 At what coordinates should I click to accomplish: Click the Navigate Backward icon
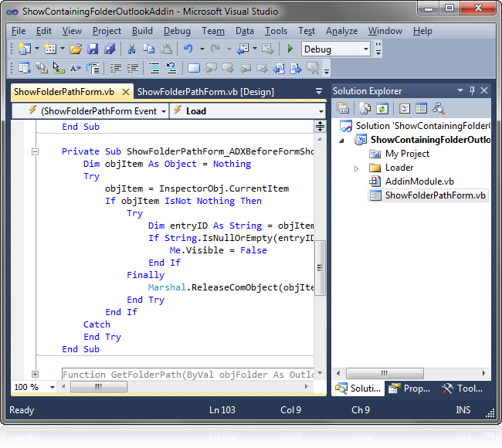click(243, 49)
